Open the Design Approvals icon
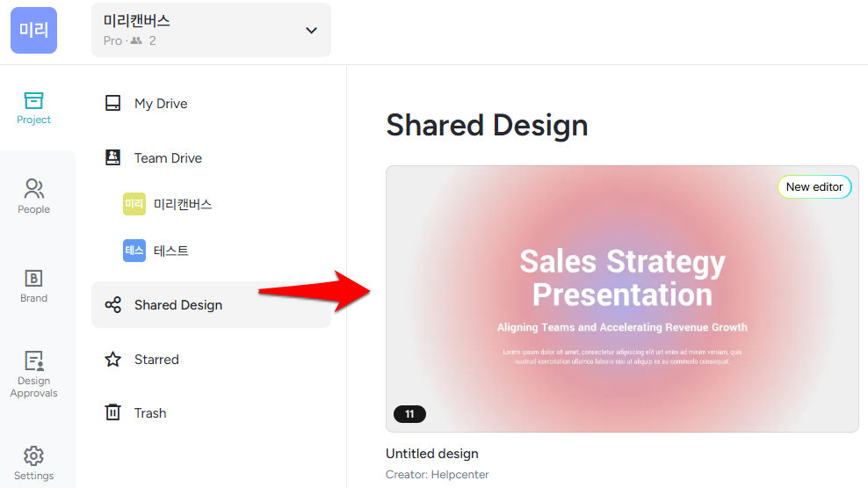868x488 pixels. point(33,361)
